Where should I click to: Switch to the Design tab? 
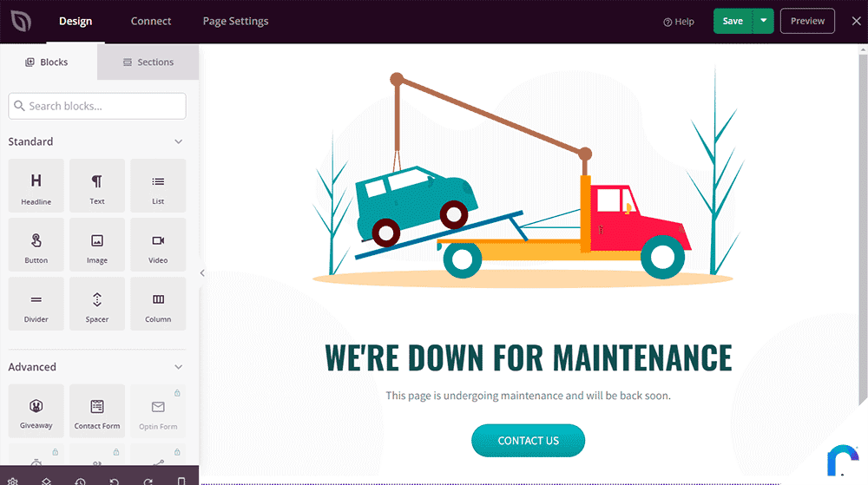click(76, 21)
